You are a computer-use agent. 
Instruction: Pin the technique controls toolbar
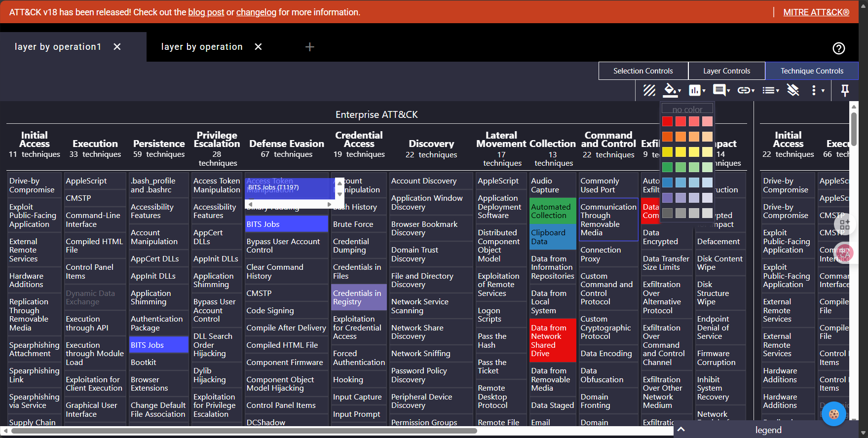click(x=844, y=90)
